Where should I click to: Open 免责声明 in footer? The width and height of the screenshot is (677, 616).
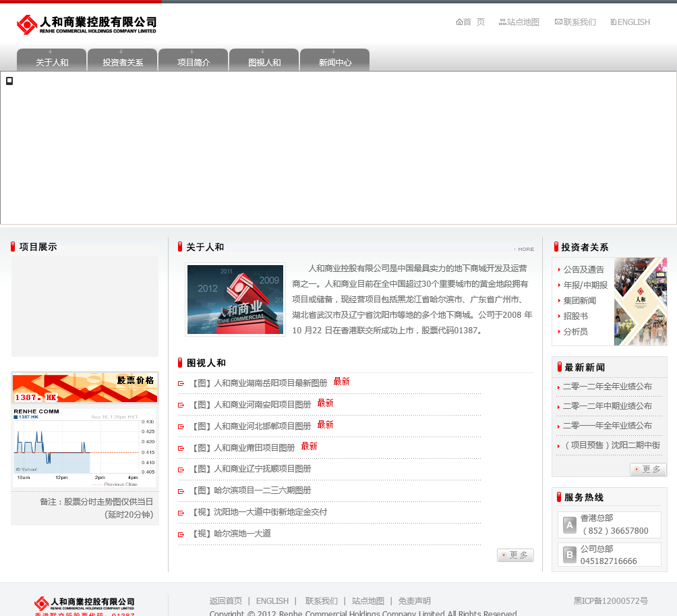tap(415, 601)
